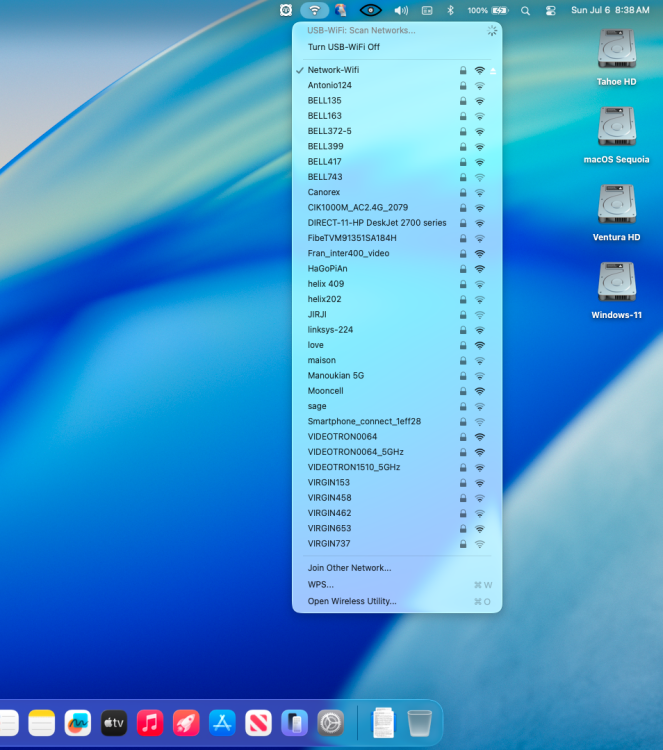Open Notes app in the Dock

(x=42, y=723)
